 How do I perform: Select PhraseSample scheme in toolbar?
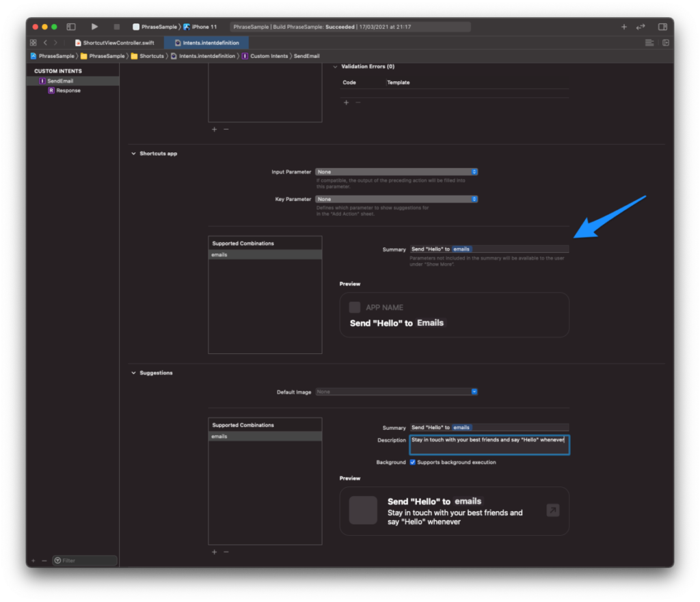[155, 27]
